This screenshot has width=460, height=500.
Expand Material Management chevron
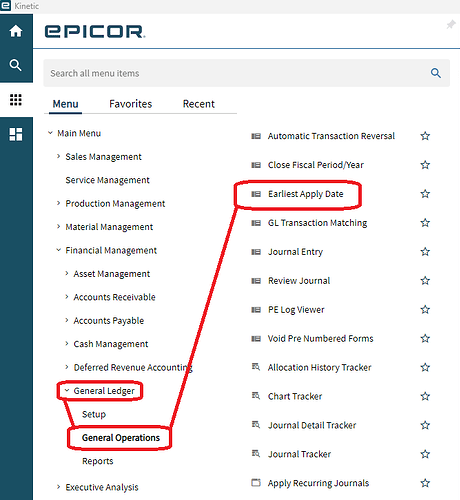pos(58,226)
